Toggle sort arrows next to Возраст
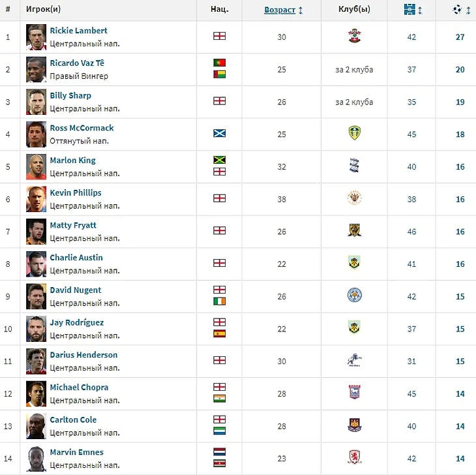Screen dimensions: 476x475 tap(301, 10)
